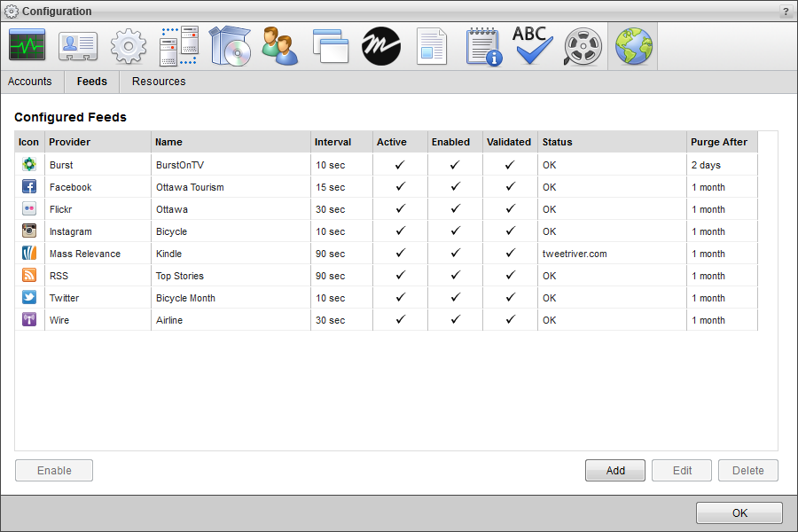798x532 pixels.
Task: Click the Delete button
Action: [x=747, y=470]
